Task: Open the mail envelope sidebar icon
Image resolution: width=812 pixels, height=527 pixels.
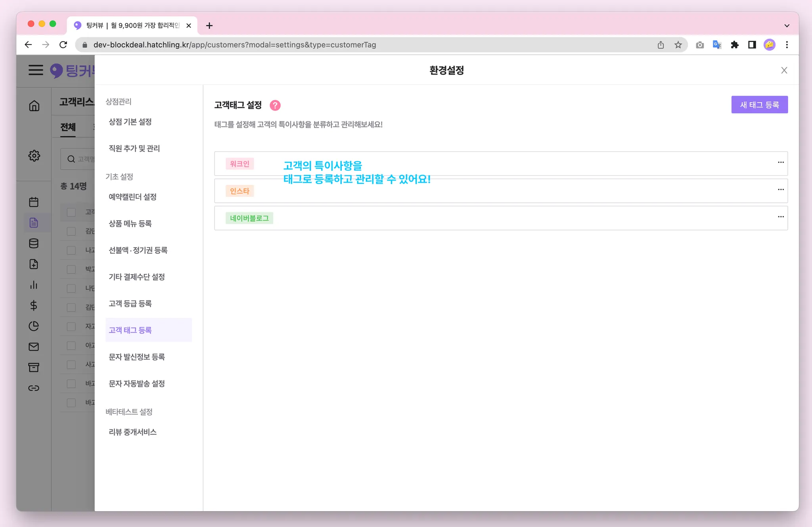Action: coord(34,346)
